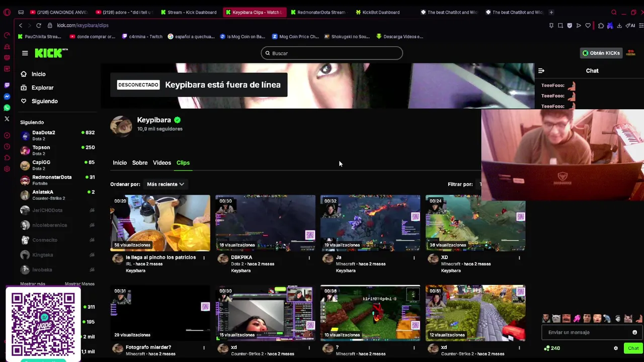
Task: Open 'Mog Coin Price Ch...' bookmark
Action: click(295, 37)
